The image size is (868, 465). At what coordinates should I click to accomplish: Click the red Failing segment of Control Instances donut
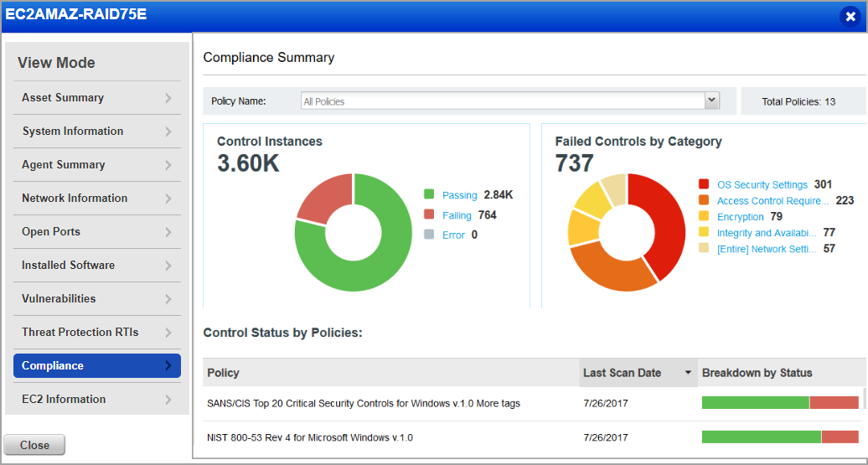tap(325, 197)
